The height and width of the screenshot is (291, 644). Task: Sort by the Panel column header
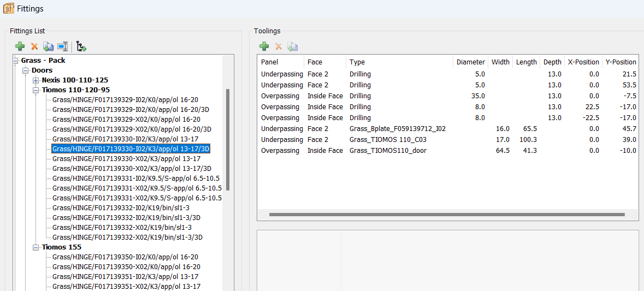281,62
